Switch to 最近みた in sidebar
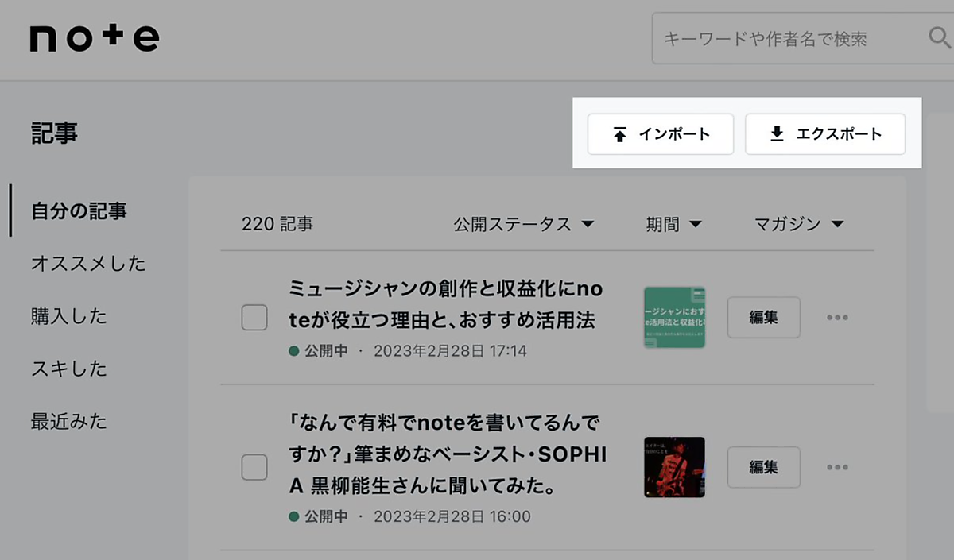Image resolution: width=954 pixels, height=560 pixels. click(x=68, y=421)
